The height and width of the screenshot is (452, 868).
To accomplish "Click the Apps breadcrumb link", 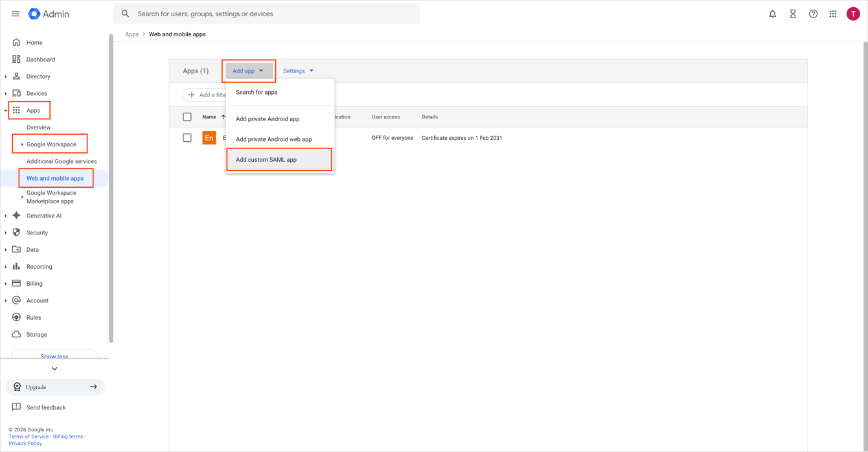I will coord(132,34).
